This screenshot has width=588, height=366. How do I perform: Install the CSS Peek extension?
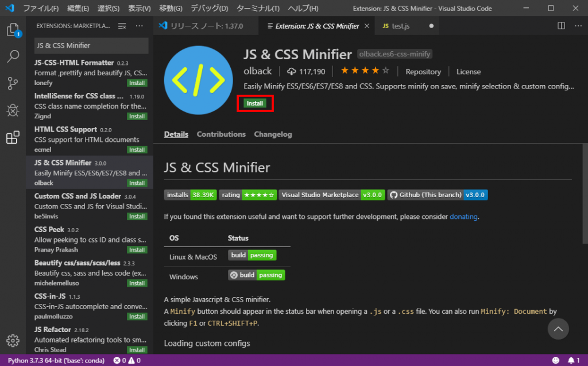click(x=137, y=249)
